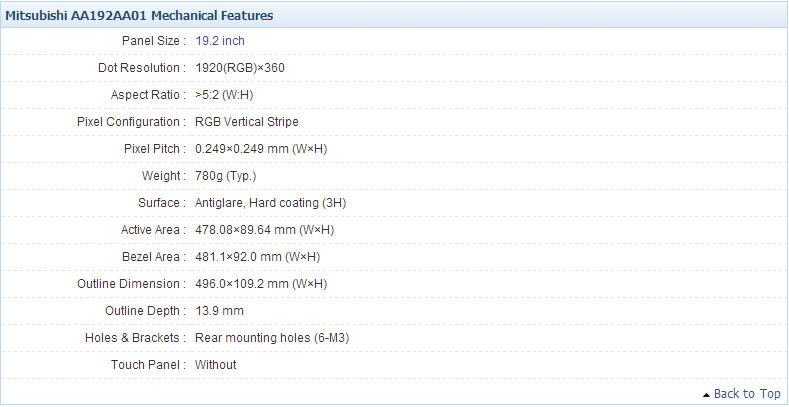Click the Pixel Pitch label
This screenshot has width=789, height=407.
pos(155,149)
